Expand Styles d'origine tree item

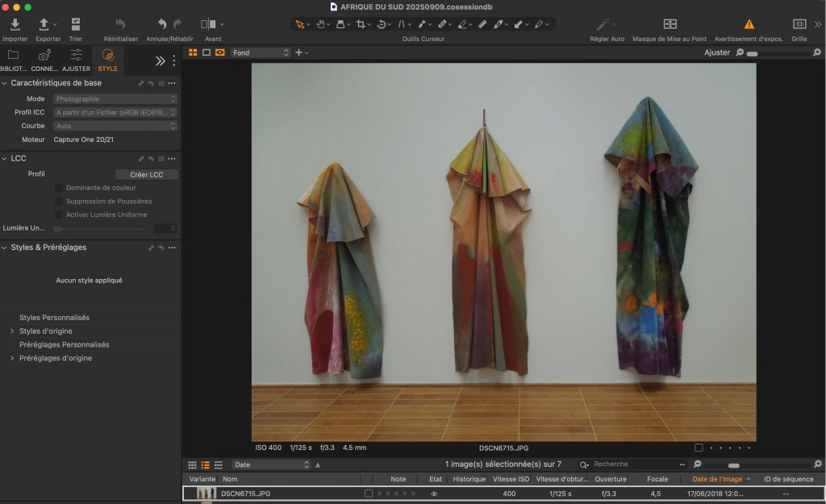point(12,331)
